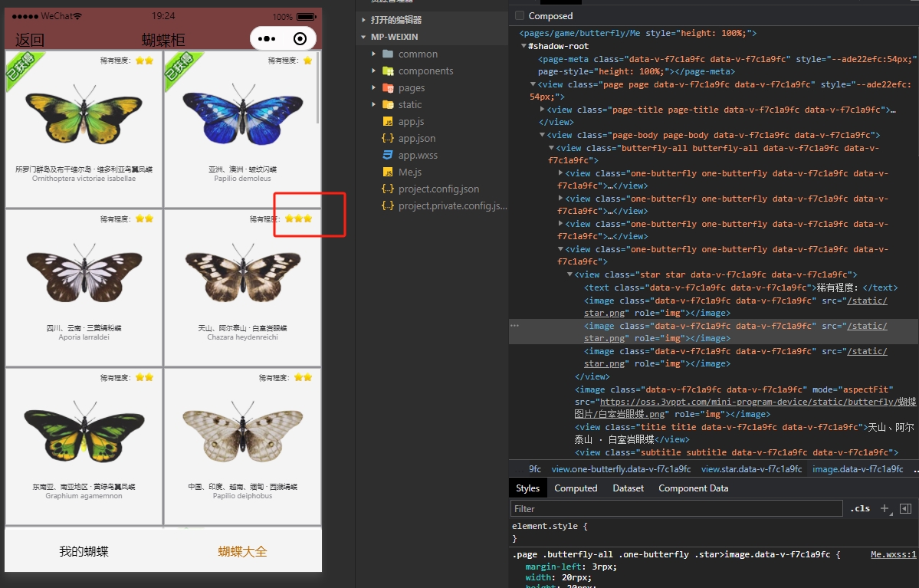
Task: Click the width: 20rpx declaration
Action: pos(559,577)
